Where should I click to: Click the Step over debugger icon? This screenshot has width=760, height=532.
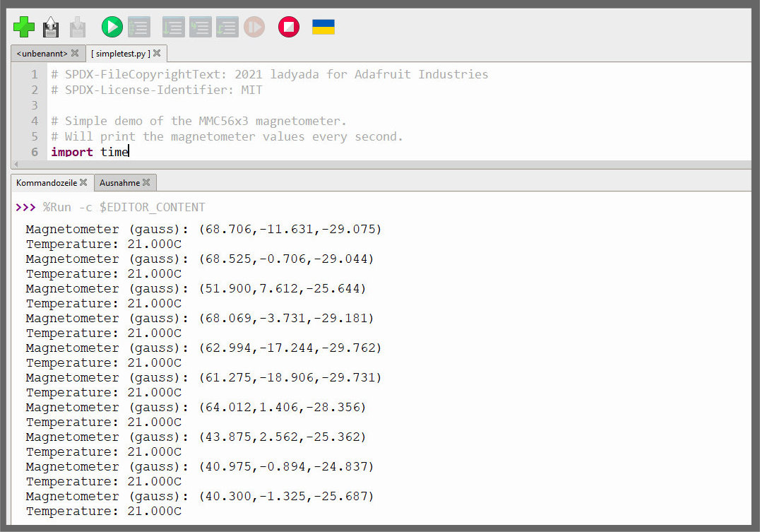point(173,28)
